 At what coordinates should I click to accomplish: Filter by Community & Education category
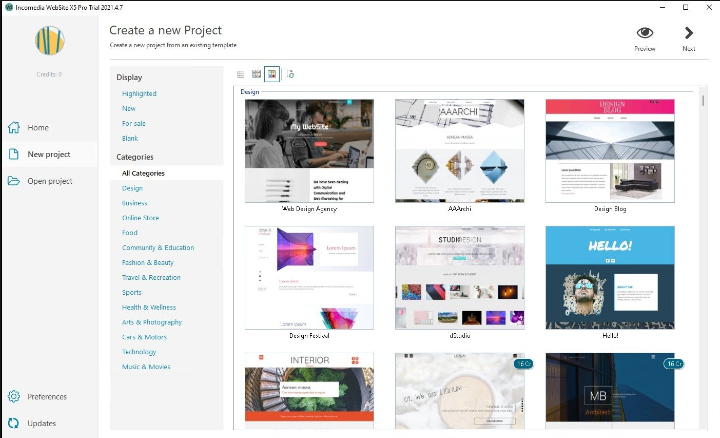click(158, 247)
